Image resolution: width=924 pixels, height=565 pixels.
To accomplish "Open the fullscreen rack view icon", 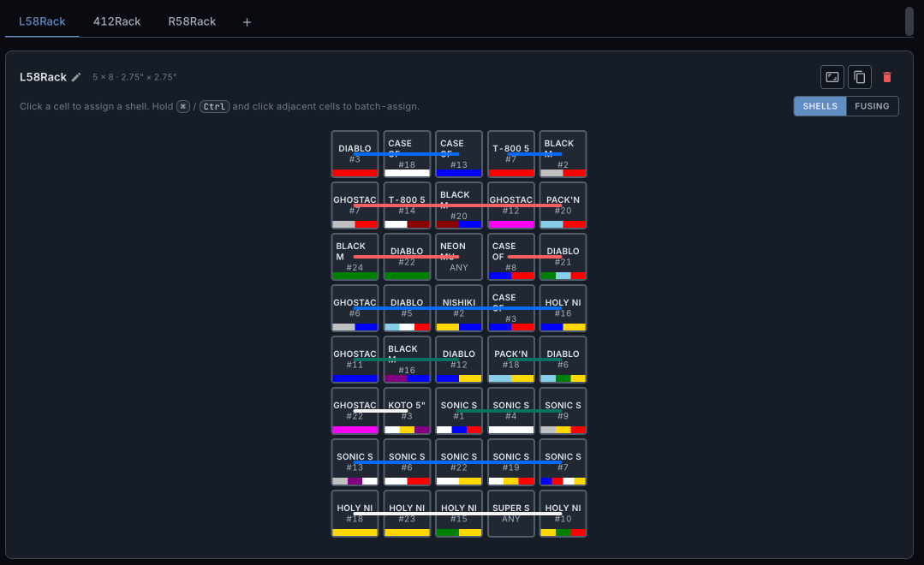I will click(832, 77).
